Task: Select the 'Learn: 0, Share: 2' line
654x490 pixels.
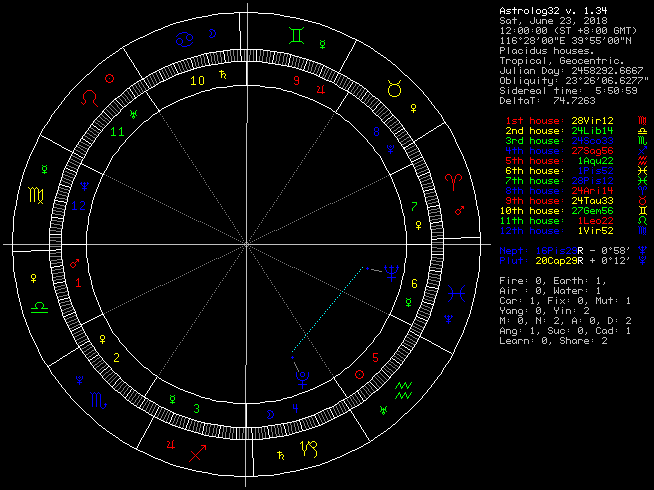Action: tap(553, 341)
